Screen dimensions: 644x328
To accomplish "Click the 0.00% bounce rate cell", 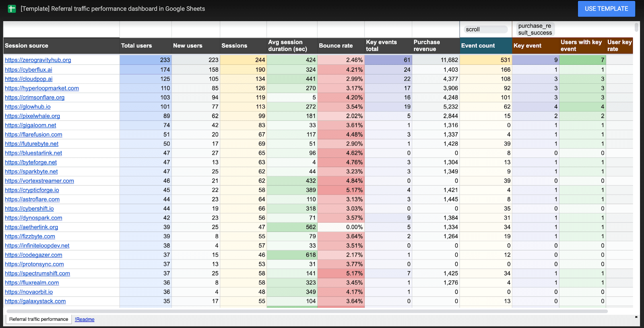I will tap(341, 227).
